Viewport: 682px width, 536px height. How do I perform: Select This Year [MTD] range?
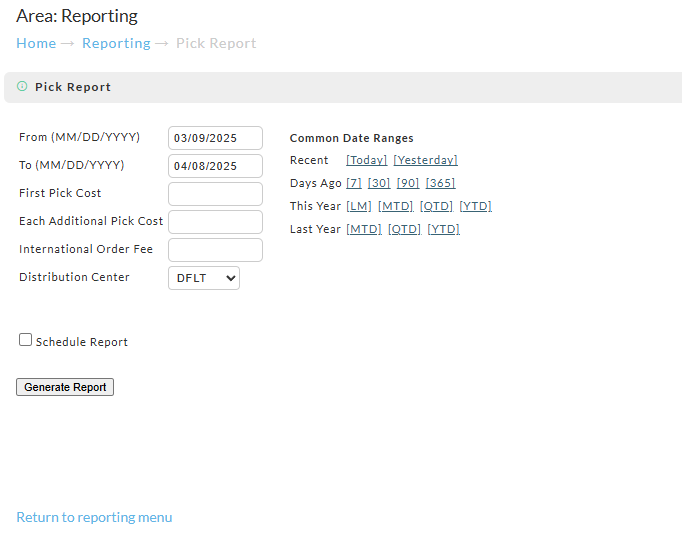click(x=395, y=206)
